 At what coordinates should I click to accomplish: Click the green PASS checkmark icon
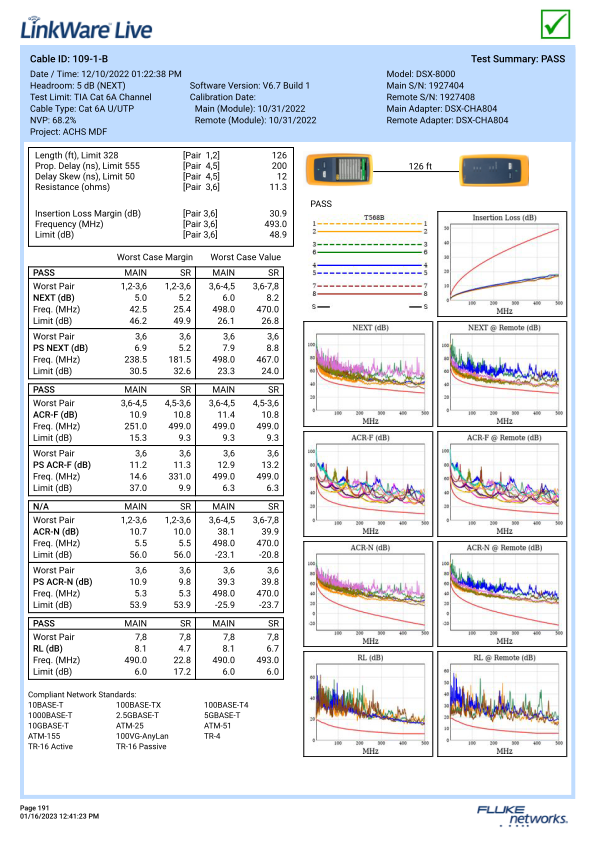(555, 24)
